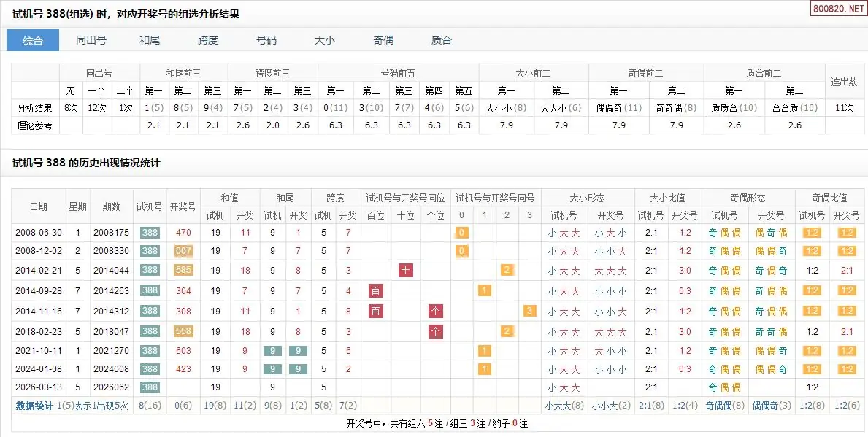Screen dimensions: 868x437
Task: Click the 数据统计 label in footer row
Action: 34,406
